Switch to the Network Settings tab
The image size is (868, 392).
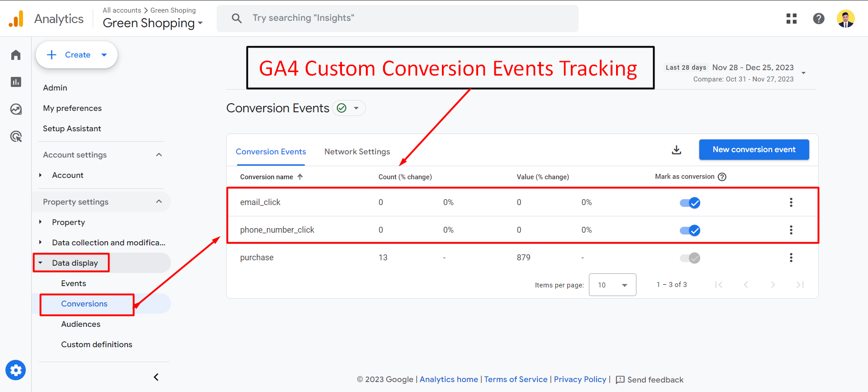tap(357, 152)
